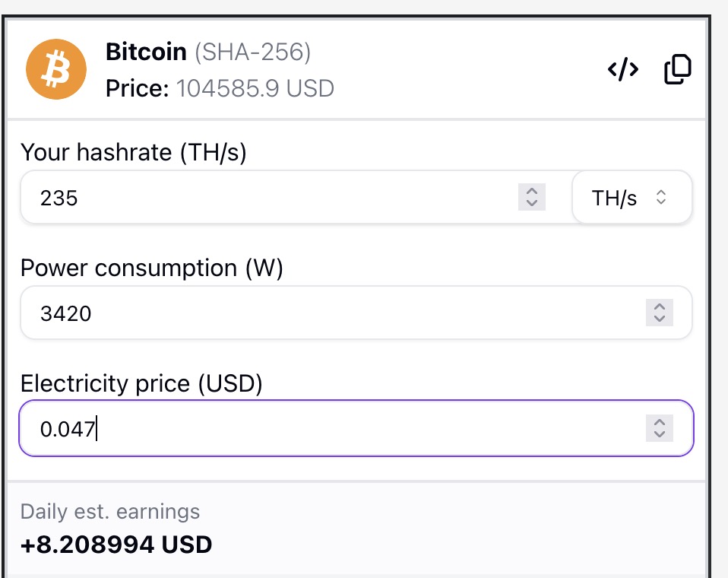Open the TH/s unit dropdown
Screen dimensions: 728x578
point(632,198)
